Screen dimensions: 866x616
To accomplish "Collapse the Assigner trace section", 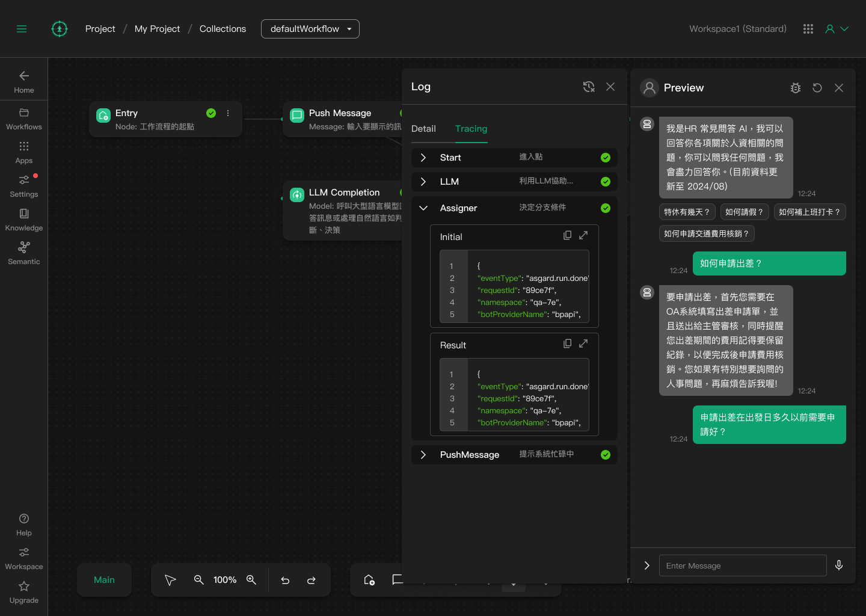I will [423, 208].
